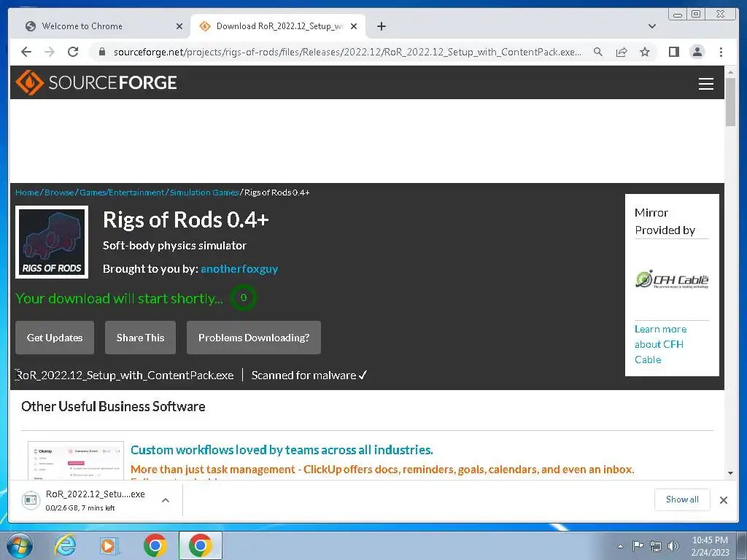The height and width of the screenshot is (560, 747).
Task: Click the address bar URL field
Action: 347,52
